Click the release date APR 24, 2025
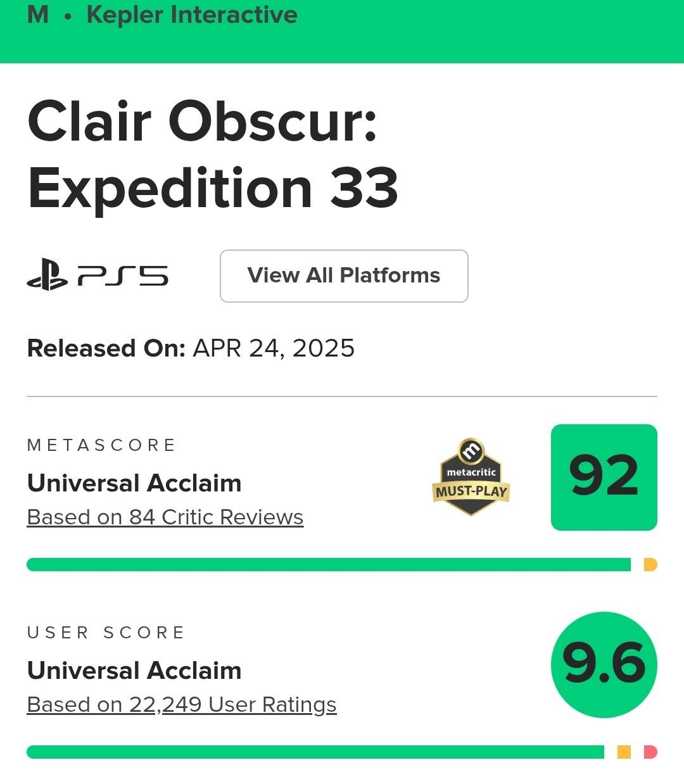Screen dimensions: 684x784 [273, 348]
